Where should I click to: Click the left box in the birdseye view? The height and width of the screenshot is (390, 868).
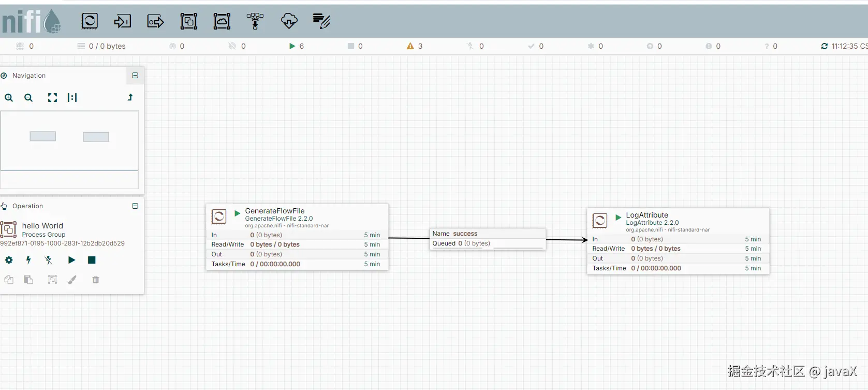[x=42, y=136]
